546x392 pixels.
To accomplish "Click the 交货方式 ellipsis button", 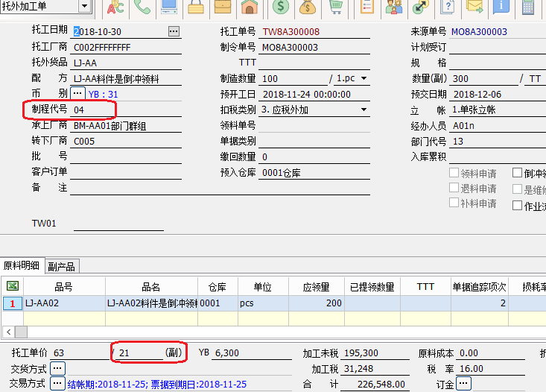I will (x=57, y=368).
